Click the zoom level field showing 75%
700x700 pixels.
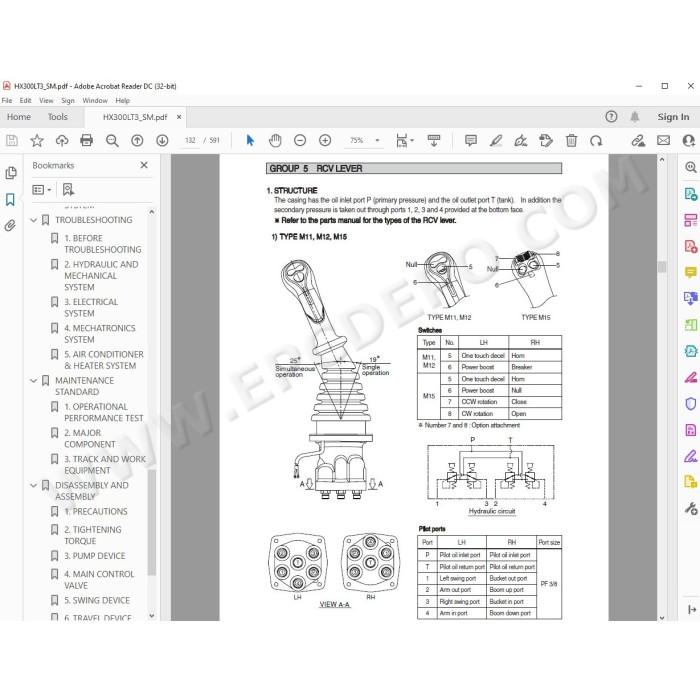pos(356,141)
